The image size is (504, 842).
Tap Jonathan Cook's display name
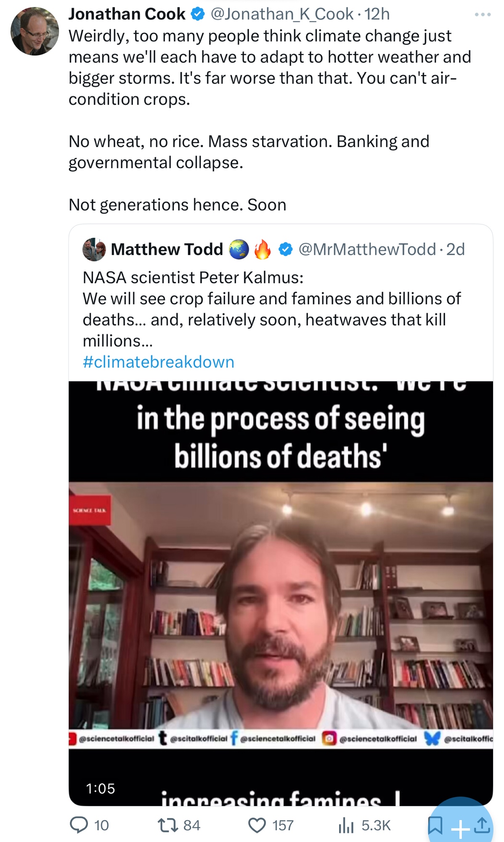click(x=127, y=14)
